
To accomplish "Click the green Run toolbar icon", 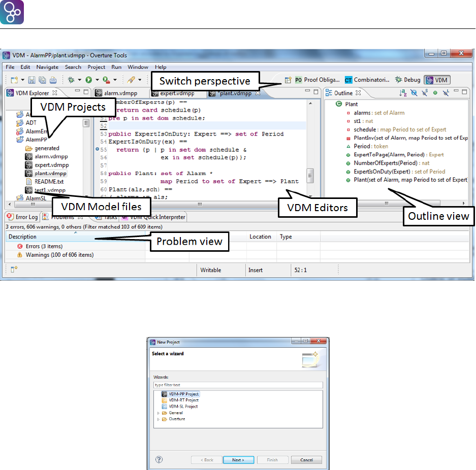I will [x=88, y=80].
